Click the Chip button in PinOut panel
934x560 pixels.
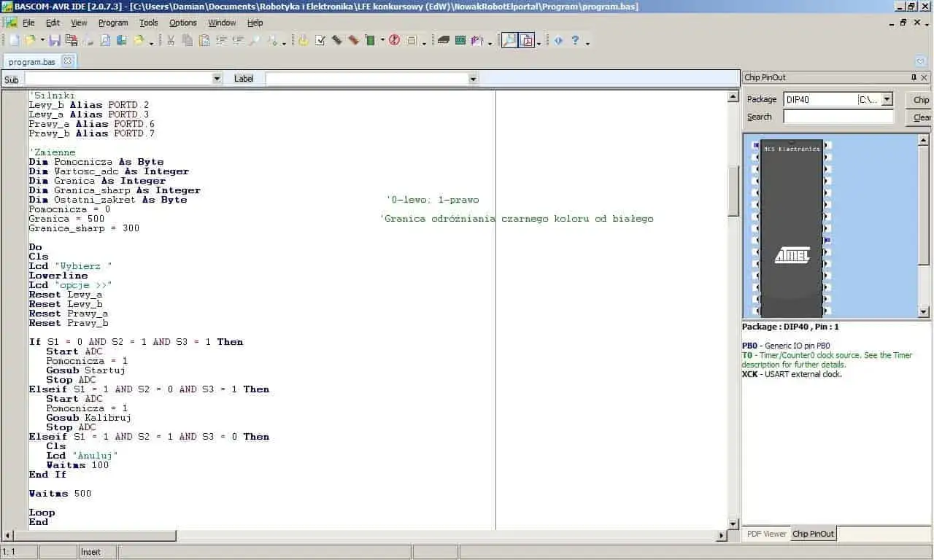(x=921, y=100)
